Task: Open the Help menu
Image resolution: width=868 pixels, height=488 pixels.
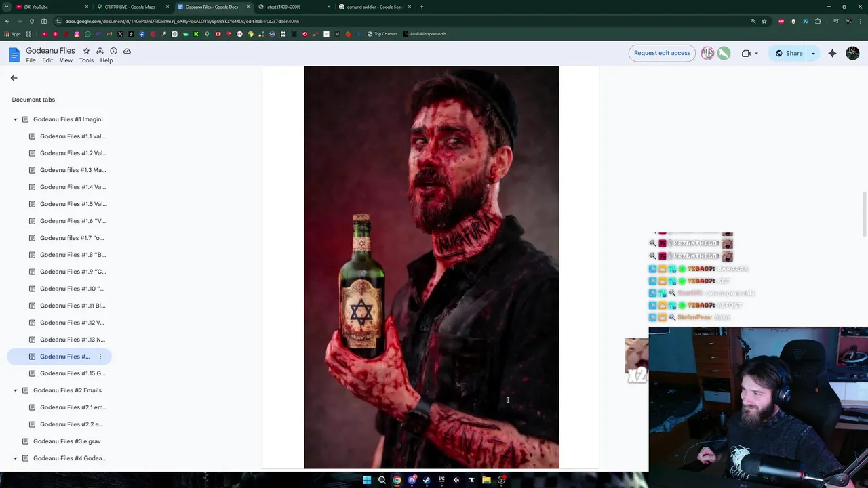Action: click(106, 60)
